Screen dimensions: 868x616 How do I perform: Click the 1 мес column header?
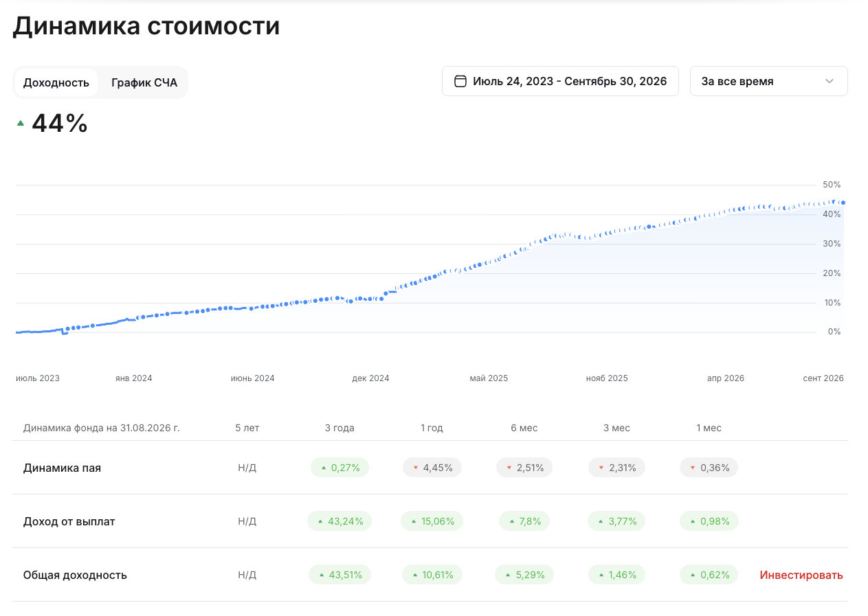709,428
